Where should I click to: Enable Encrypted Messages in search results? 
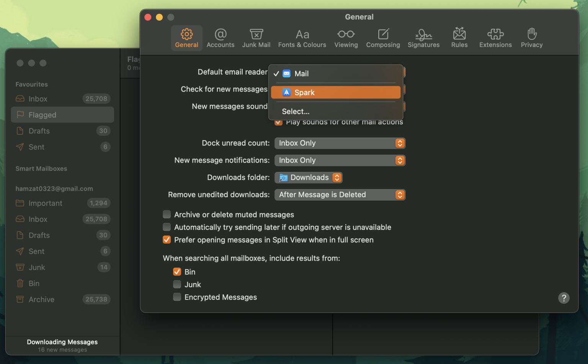point(177,297)
